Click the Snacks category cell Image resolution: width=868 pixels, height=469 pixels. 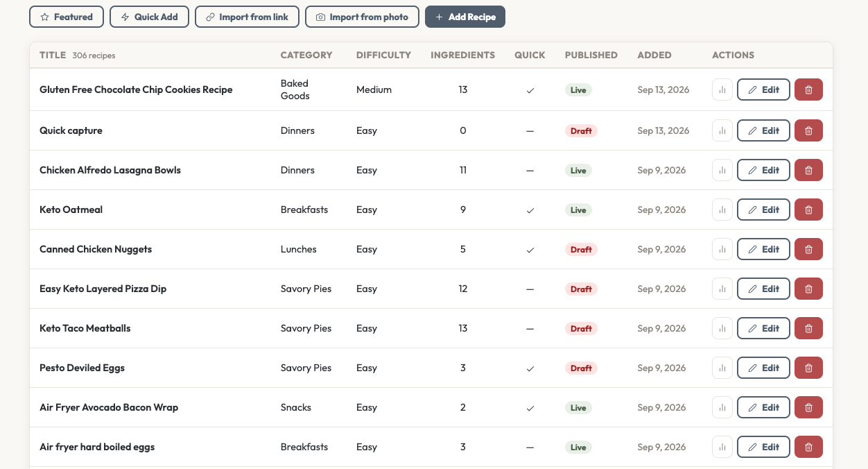296,407
